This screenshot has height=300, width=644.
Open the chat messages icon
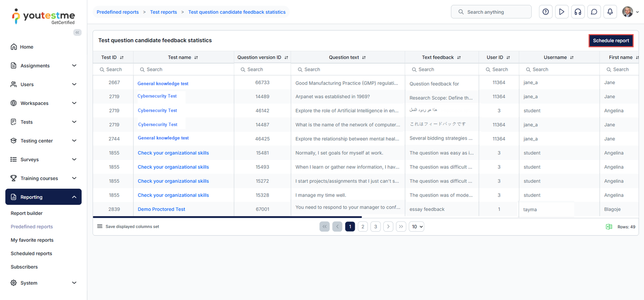click(x=594, y=12)
